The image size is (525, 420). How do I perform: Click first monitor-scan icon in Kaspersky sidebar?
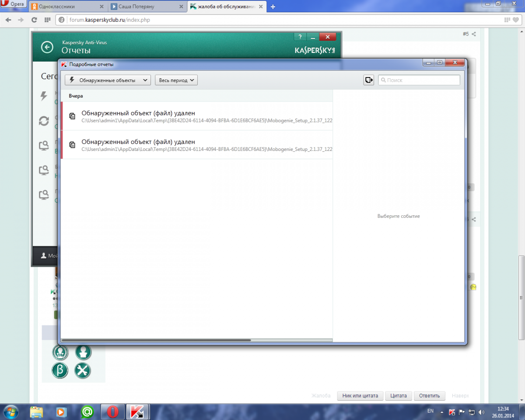(44, 146)
